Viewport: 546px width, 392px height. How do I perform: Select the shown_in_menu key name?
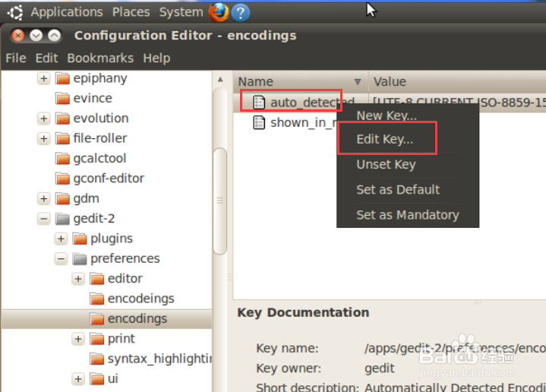pyautogui.click(x=303, y=122)
